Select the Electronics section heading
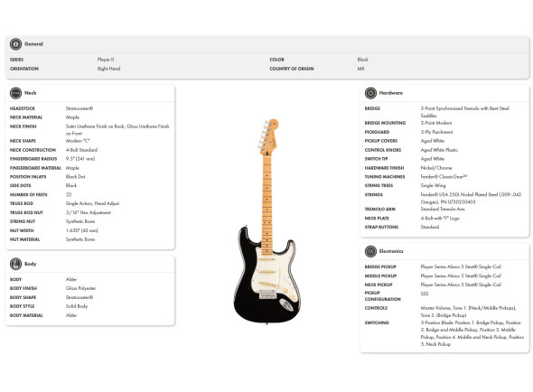533x392 pixels. 391,251
